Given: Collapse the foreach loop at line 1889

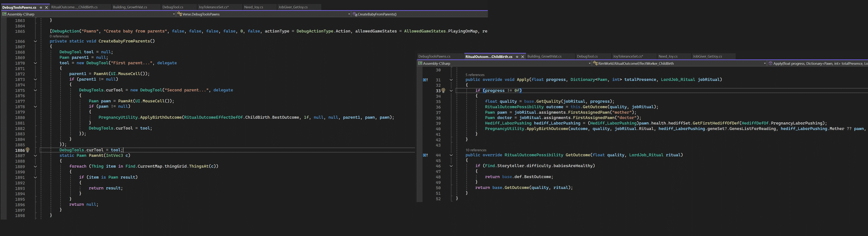Looking at the screenshot, I should tap(35, 166).
